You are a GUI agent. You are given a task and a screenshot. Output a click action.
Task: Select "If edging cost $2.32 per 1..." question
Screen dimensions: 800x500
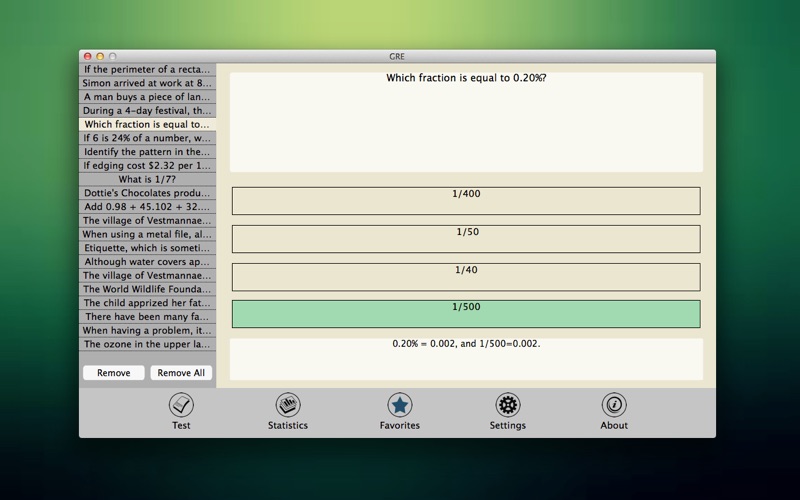click(147, 166)
